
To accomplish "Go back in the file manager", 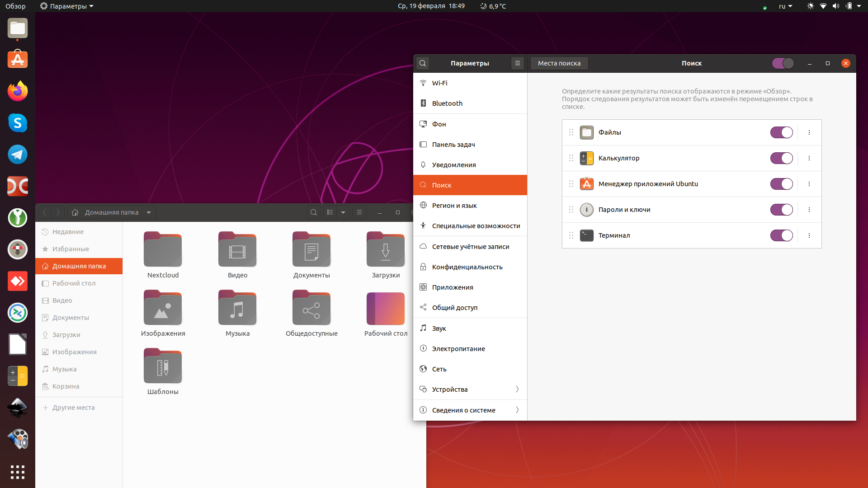I will tap(45, 212).
